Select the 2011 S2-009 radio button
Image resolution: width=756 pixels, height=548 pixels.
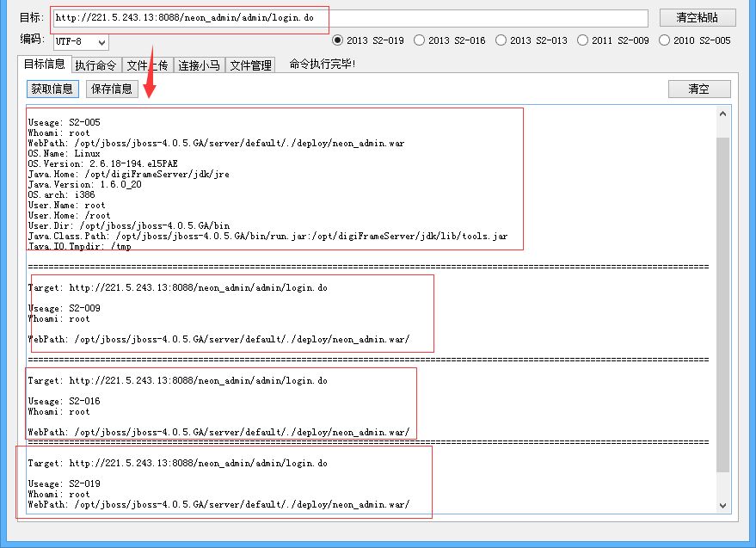point(613,40)
